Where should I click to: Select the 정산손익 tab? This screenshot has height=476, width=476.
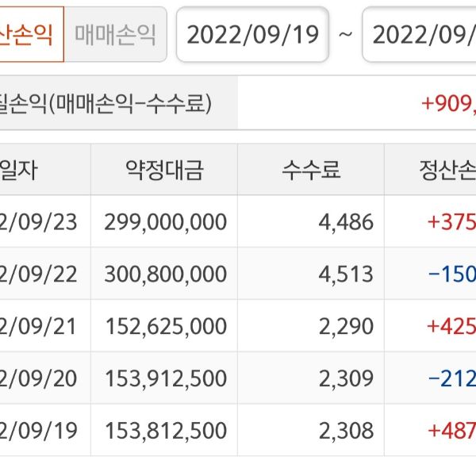point(30,34)
